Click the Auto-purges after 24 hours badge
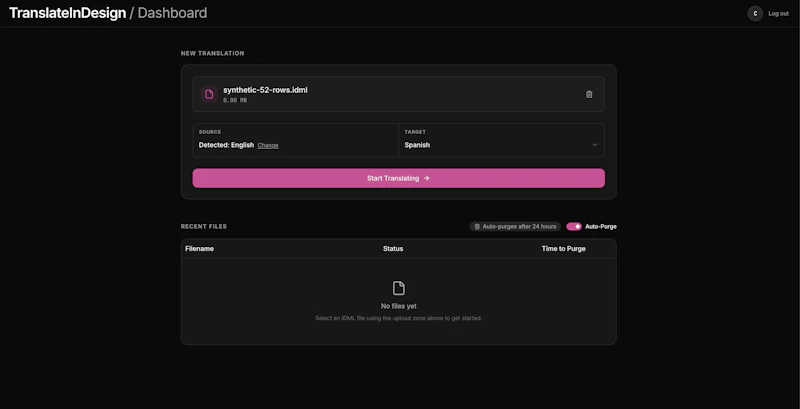 point(515,226)
